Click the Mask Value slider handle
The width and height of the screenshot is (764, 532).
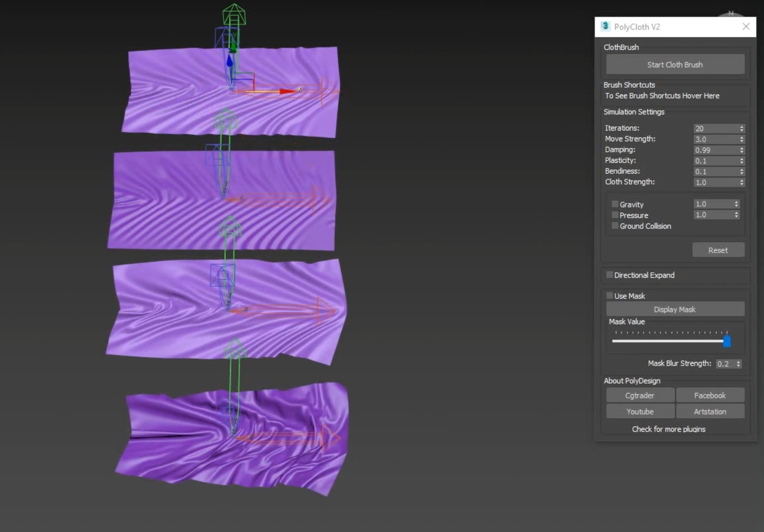(x=727, y=341)
